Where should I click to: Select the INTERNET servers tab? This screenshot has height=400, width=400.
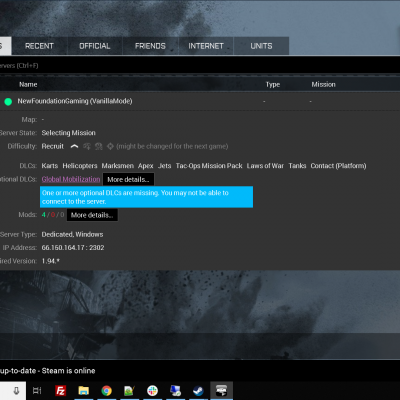tap(206, 46)
